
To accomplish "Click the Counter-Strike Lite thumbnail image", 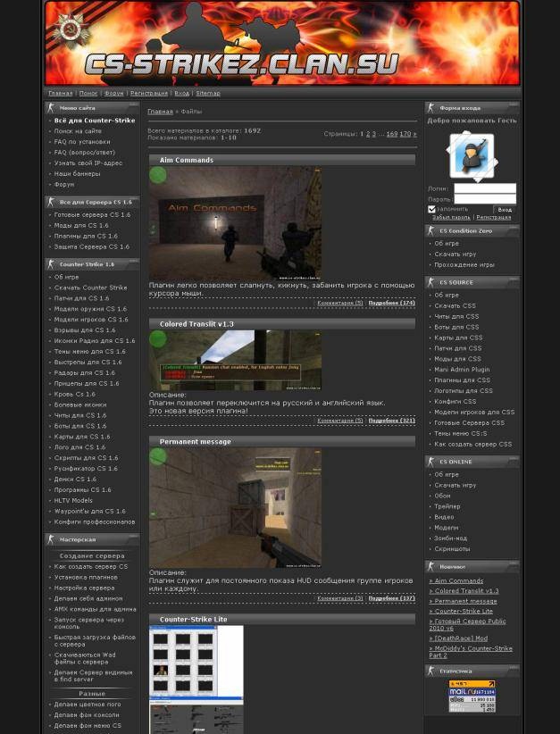I will [x=196, y=680].
